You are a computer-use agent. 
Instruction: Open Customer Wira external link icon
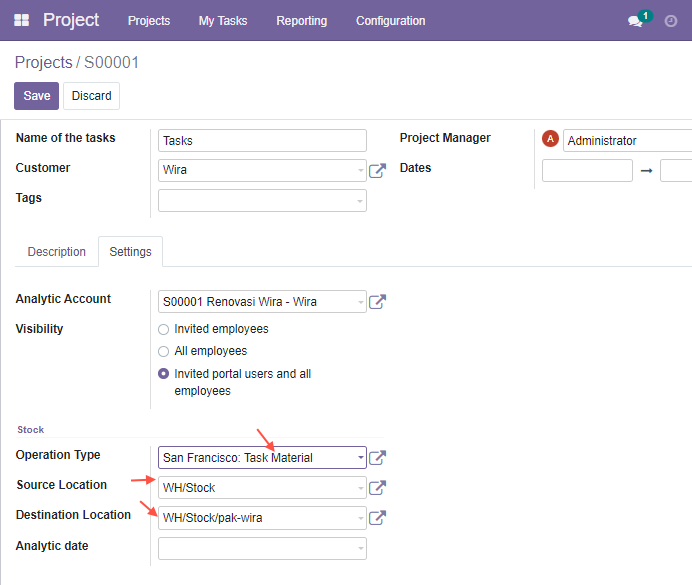[x=377, y=171]
